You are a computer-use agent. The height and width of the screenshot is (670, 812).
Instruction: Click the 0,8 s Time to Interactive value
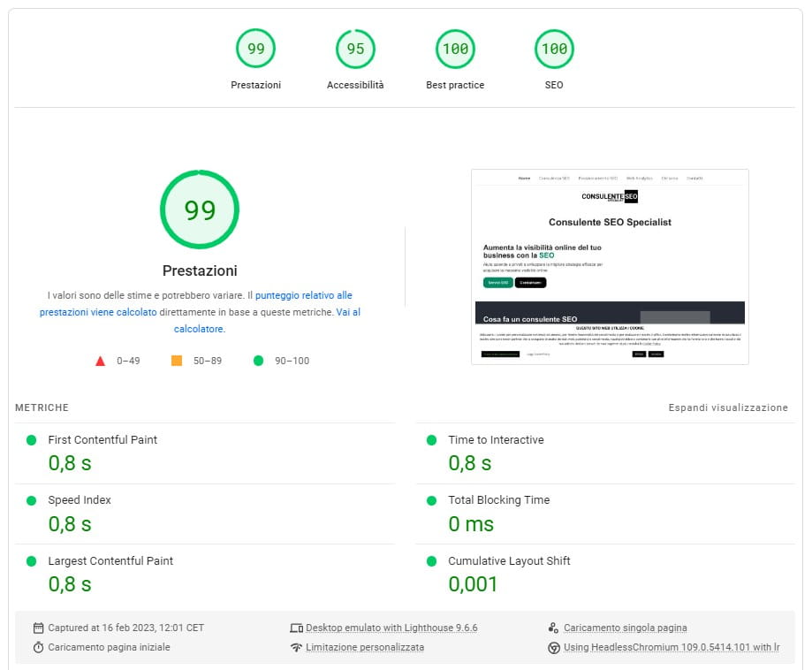click(x=470, y=463)
